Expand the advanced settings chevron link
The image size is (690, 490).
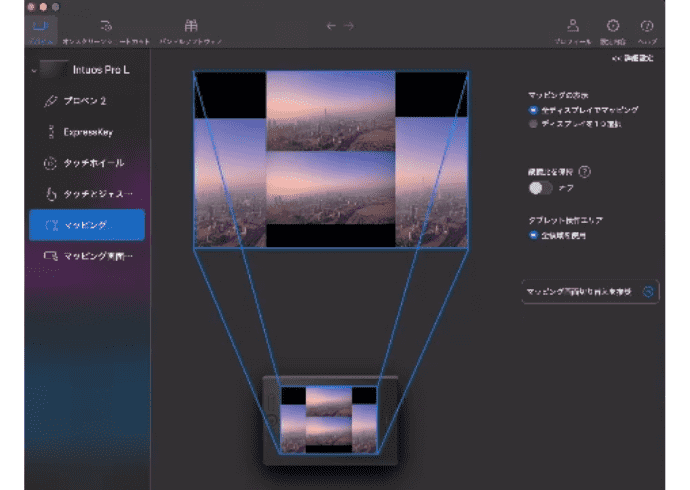pos(632,61)
